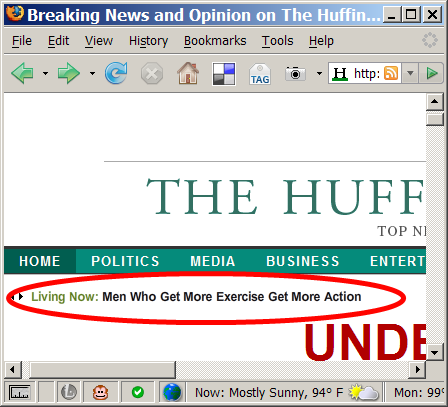Open the Bookmarks menu
The width and height of the screenshot is (448, 407).
tap(215, 41)
